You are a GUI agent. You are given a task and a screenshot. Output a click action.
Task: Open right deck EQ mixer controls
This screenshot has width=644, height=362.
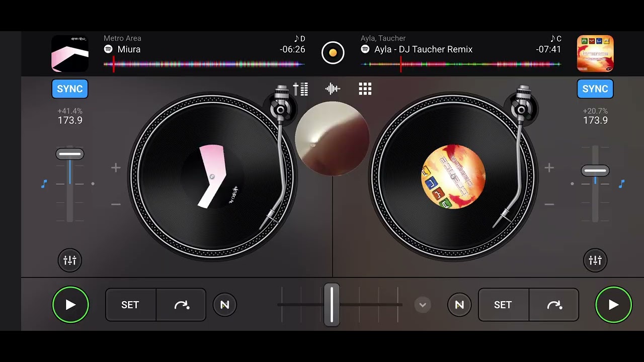[x=595, y=260]
